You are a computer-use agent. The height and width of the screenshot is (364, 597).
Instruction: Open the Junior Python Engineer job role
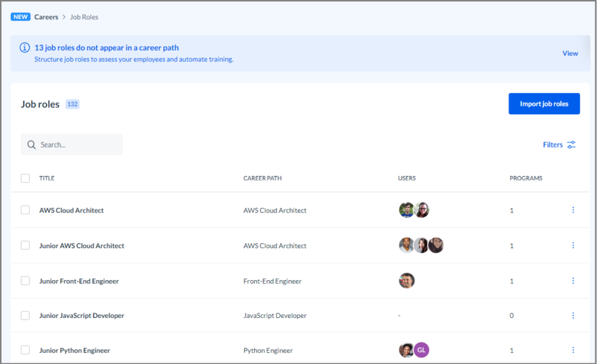tap(75, 350)
